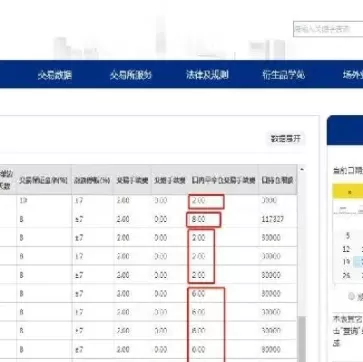Viewport: 363px width, 362px height.
Task: Click the 8.00 cell in the highlighted column
Action: [199, 220]
